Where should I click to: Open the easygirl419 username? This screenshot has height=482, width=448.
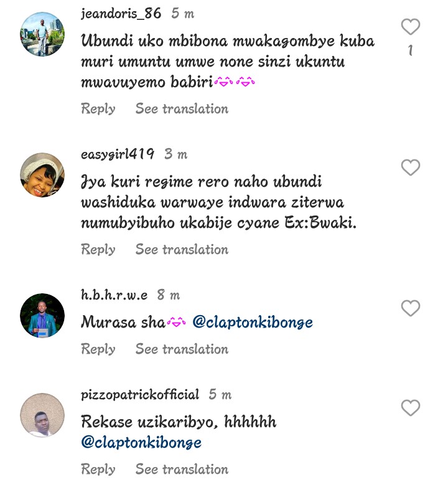[118, 154]
